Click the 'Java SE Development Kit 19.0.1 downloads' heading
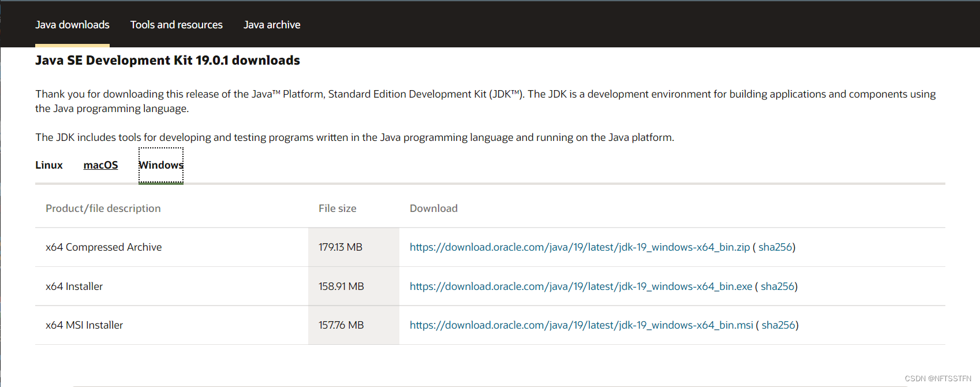 [x=167, y=61]
